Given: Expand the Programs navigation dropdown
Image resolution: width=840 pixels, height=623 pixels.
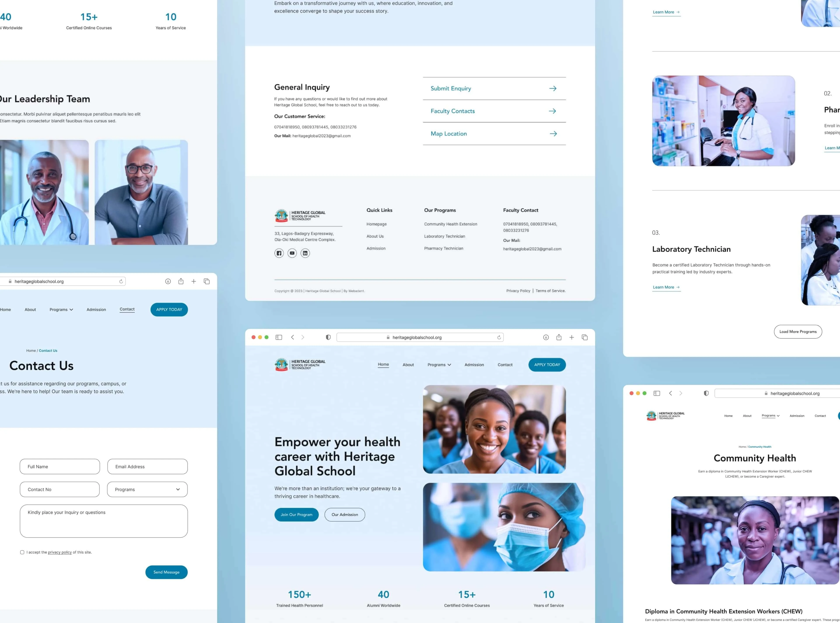Looking at the screenshot, I should pos(439,364).
